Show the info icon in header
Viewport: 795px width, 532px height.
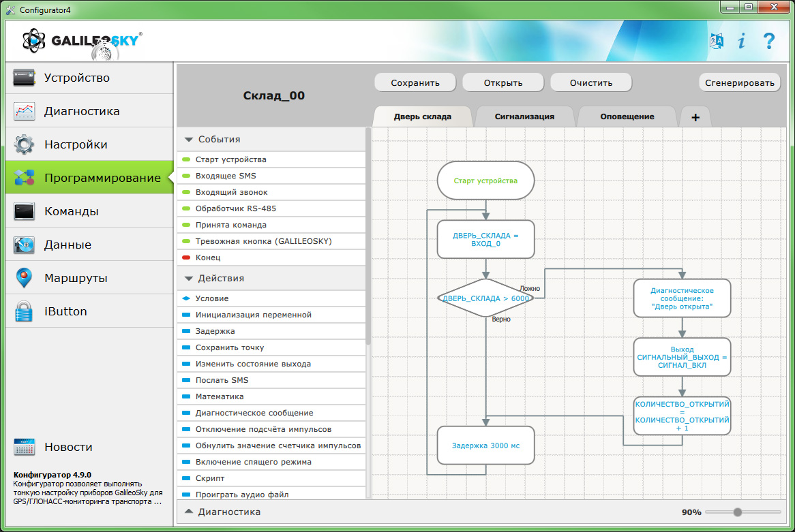pos(742,41)
